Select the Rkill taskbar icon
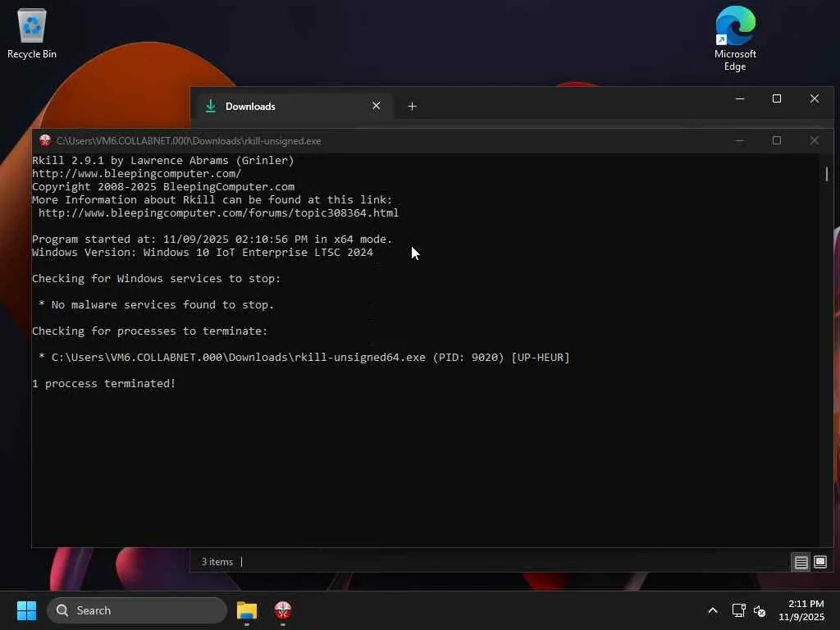 [283, 610]
